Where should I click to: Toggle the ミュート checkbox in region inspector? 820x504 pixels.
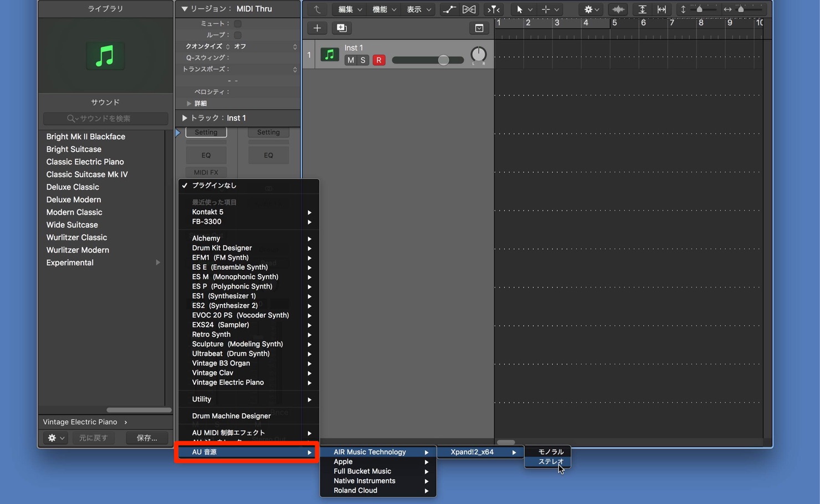[x=238, y=24]
